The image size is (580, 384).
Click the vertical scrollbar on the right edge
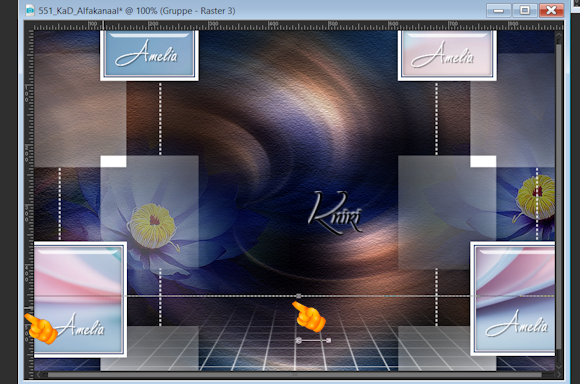click(559, 196)
